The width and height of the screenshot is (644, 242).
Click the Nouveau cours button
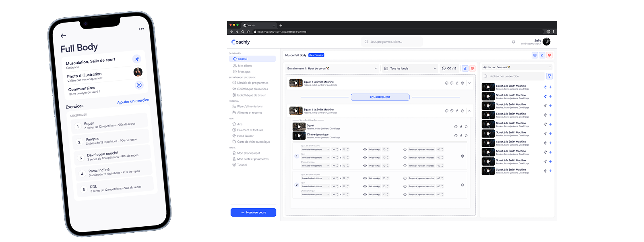tap(253, 213)
